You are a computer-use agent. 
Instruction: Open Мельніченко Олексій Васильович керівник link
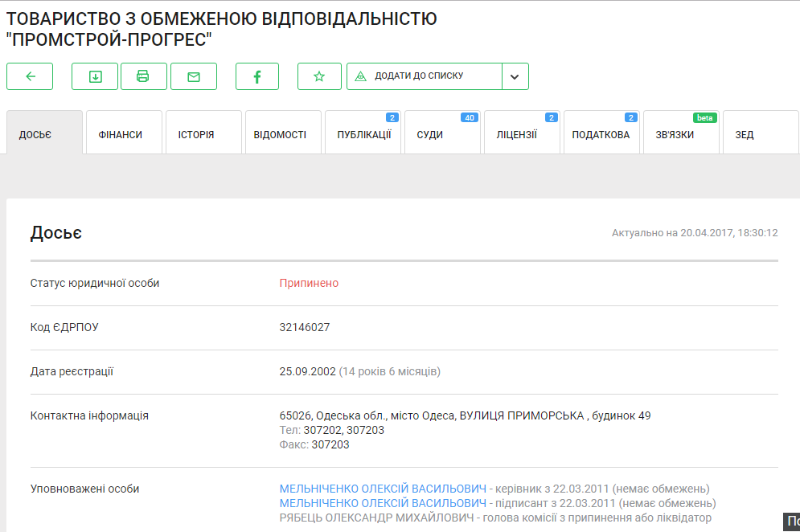383,489
